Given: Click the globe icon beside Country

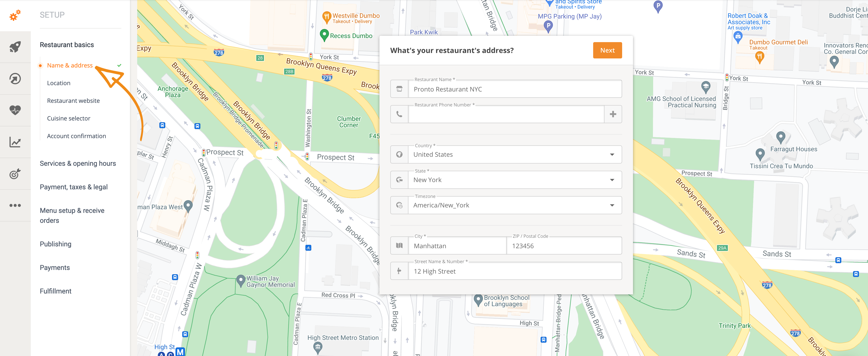Looking at the screenshot, I should [x=399, y=154].
